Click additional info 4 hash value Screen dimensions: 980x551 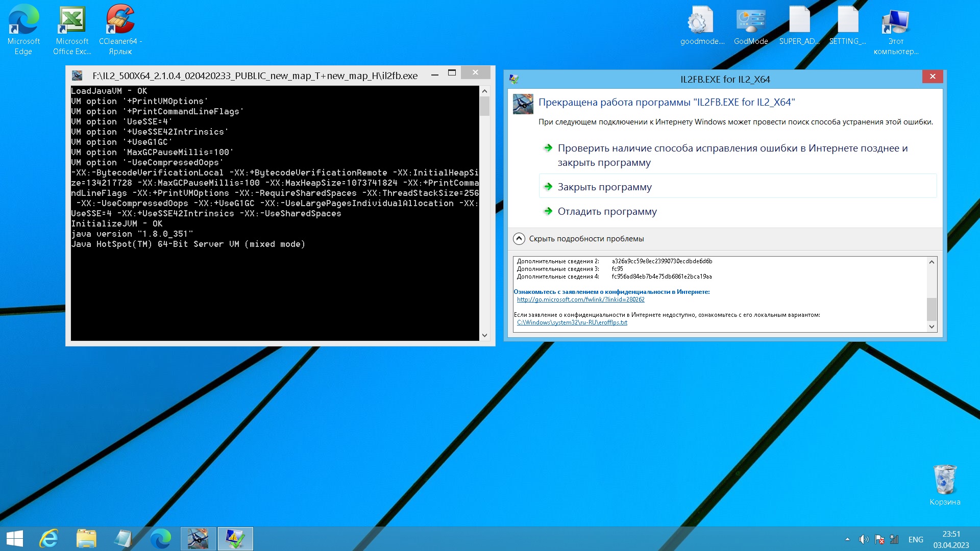(661, 277)
